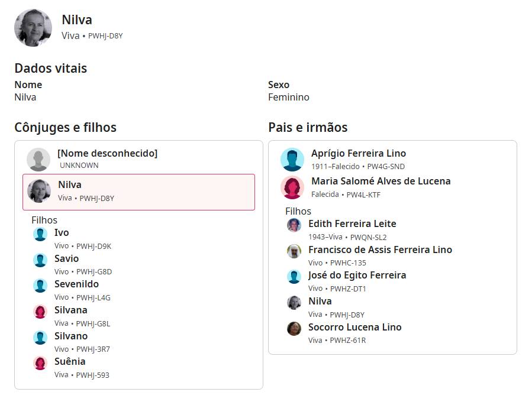This screenshot has width=532, height=418.
Task: Click Savio's male avatar icon
Action: pyautogui.click(x=40, y=260)
